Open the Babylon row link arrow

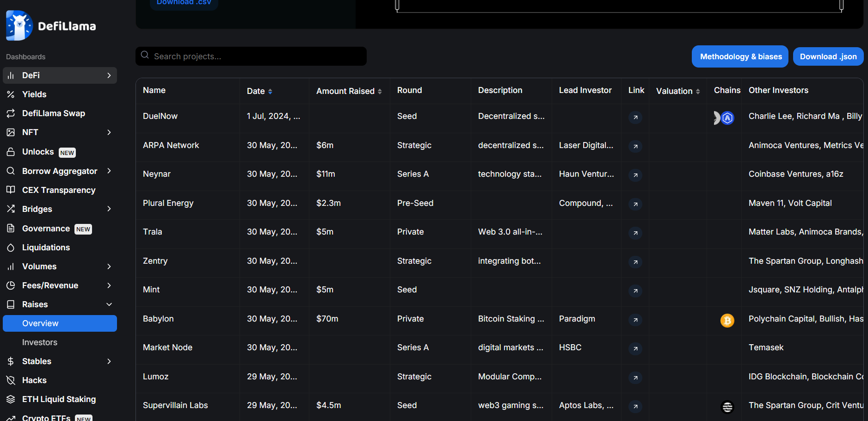(635, 320)
